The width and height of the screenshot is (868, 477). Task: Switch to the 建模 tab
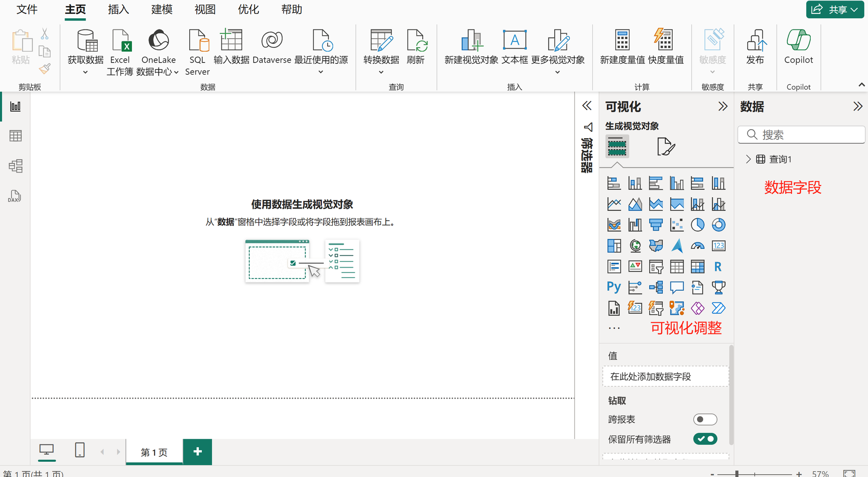(162, 10)
